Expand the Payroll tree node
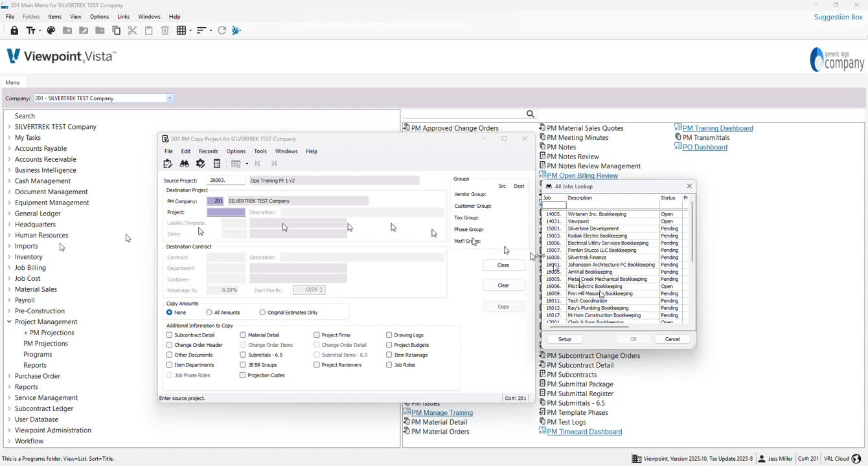The height and width of the screenshot is (466, 868). pyautogui.click(x=9, y=300)
